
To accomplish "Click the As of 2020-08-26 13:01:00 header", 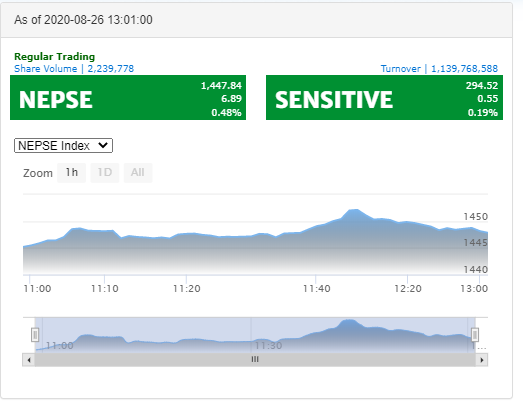I will pos(83,20).
